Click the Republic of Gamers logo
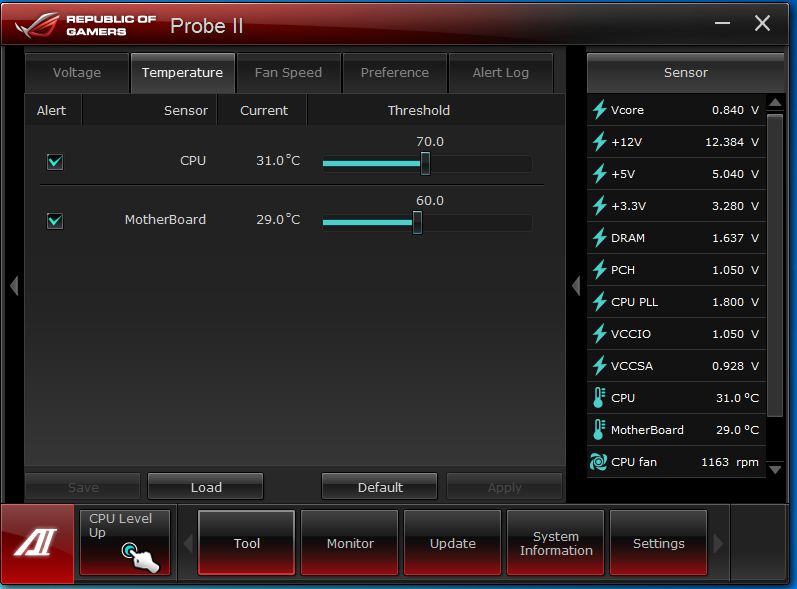 [86, 25]
